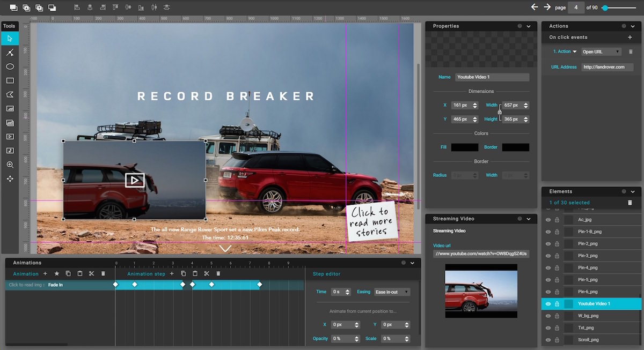Choose the Audio music-note tool
The height and width of the screenshot is (350, 644).
click(x=10, y=151)
